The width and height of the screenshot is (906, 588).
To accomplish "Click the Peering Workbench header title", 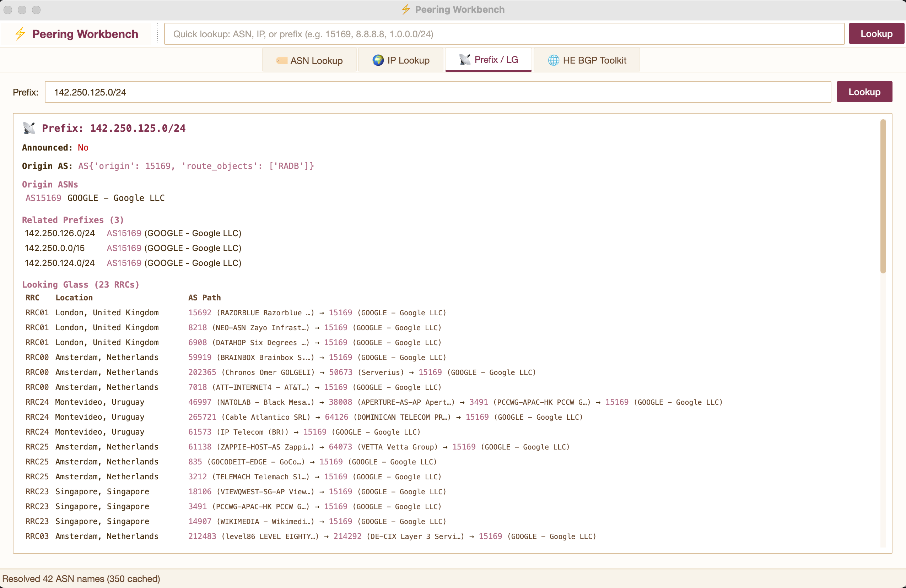I will (85, 34).
